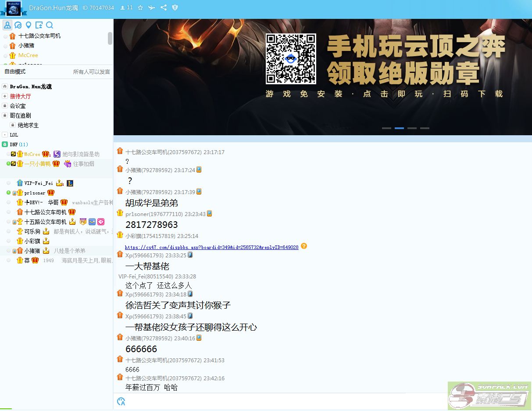This screenshot has width=532, height=411.
Task: Favorite this channel using the star icon
Action: [x=140, y=7]
